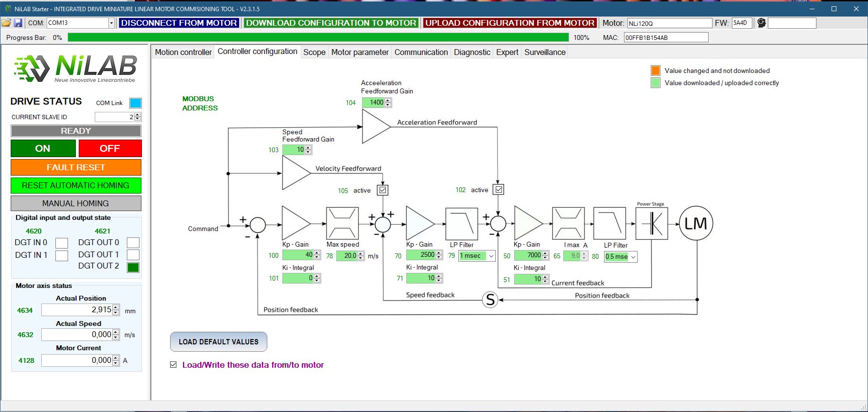Click the floppy disk save icon
Viewport: 868px width, 412px height.
18,23
